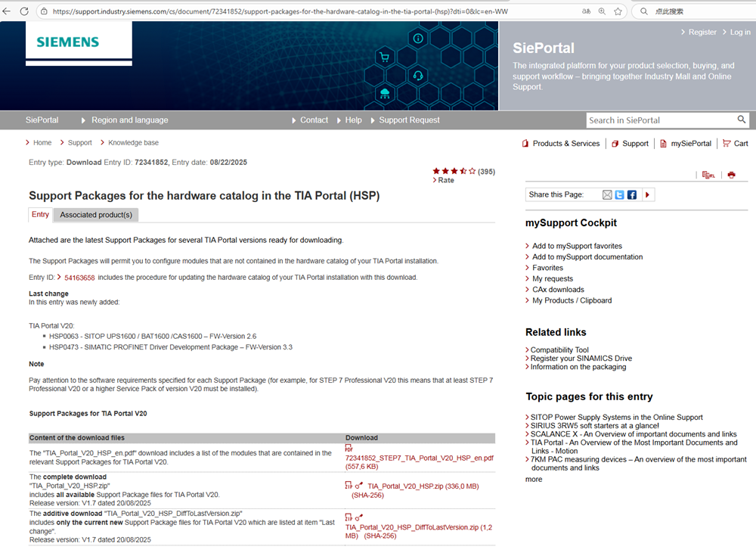Click Add to mySupport favorites
The height and width of the screenshot is (553, 756).
pos(577,246)
